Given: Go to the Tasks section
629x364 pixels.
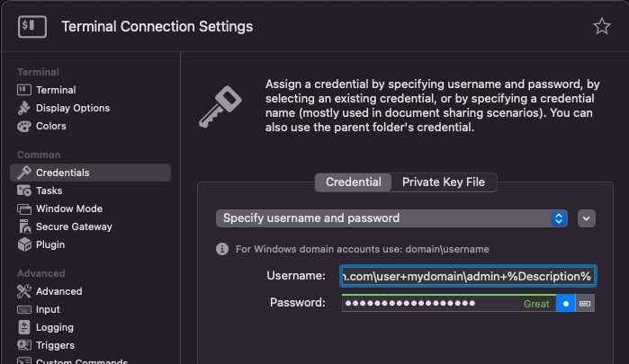Looking at the screenshot, I should 49,191.
